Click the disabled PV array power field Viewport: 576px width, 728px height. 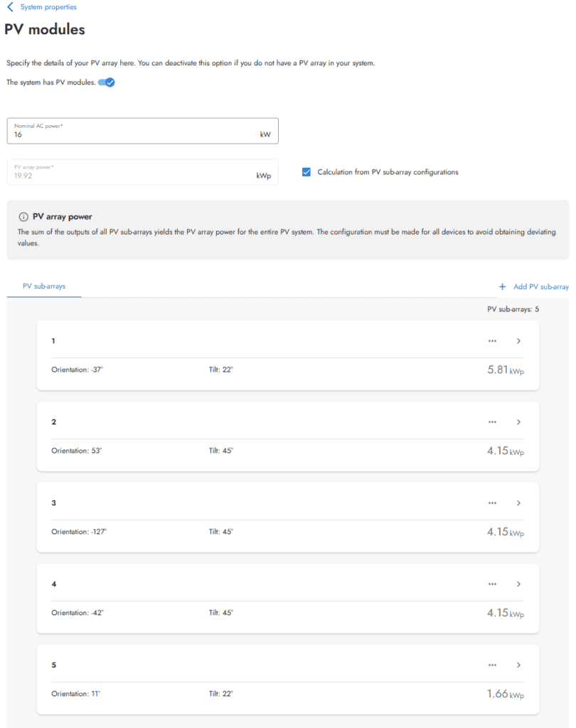coord(135,176)
